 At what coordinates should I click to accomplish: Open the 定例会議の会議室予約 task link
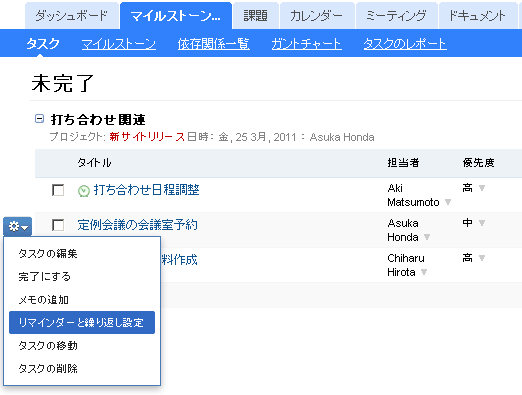tap(138, 225)
